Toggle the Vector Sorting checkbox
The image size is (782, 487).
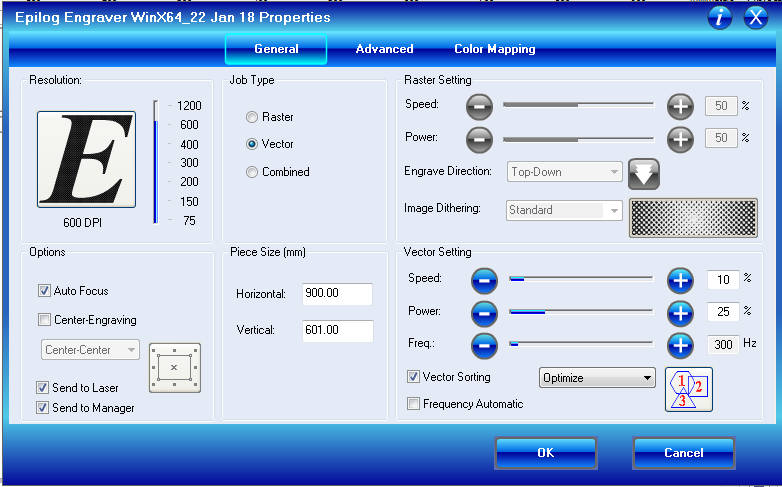coord(413,377)
